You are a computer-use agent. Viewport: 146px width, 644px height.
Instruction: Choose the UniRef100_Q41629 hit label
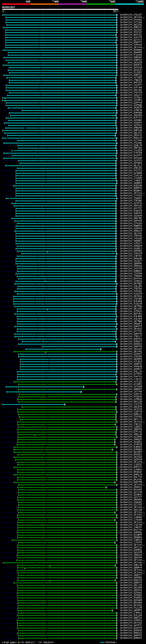tap(131, 67)
